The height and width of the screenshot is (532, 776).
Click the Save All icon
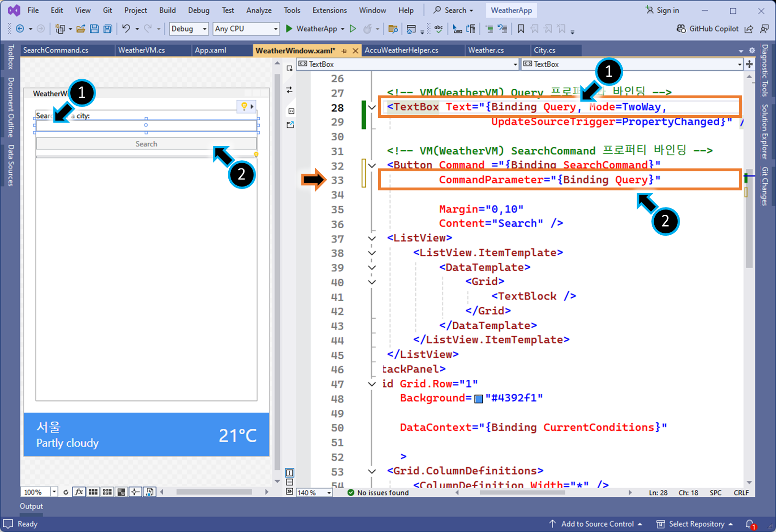click(108, 29)
